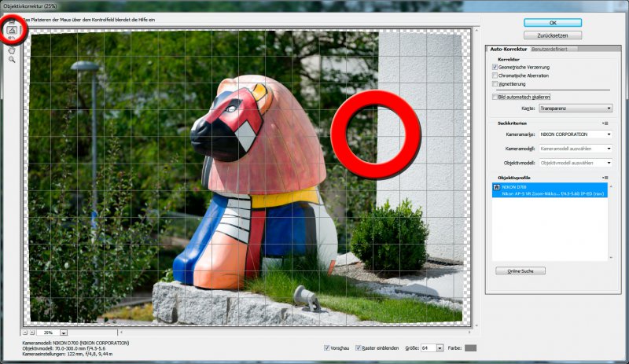This screenshot has width=629, height=364.
Task: Enable Chromatische Aberration correction
Action: pos(495,75)
